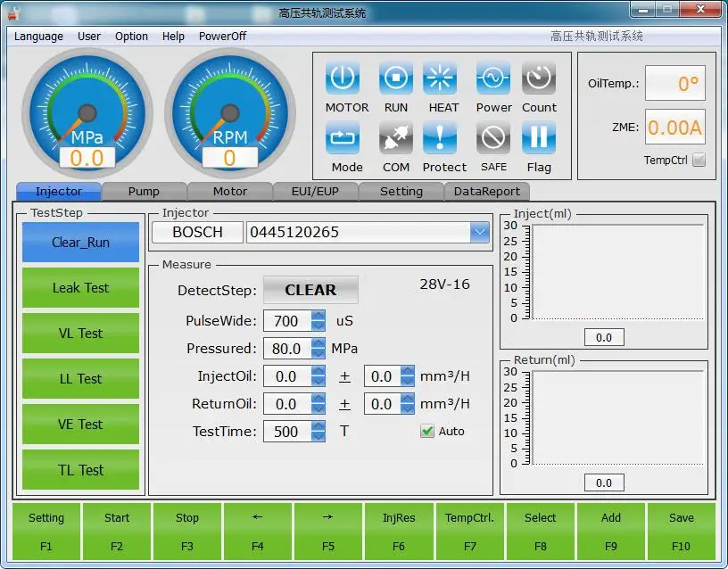Select the TL Test step

pyautogui.click(x=81, y=470)
